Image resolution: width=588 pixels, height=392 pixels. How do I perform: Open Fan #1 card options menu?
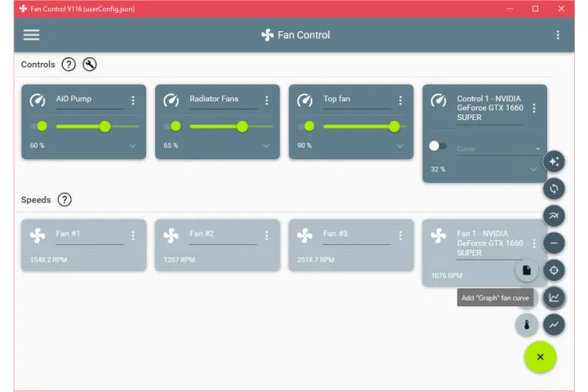(x=133, y=235)
